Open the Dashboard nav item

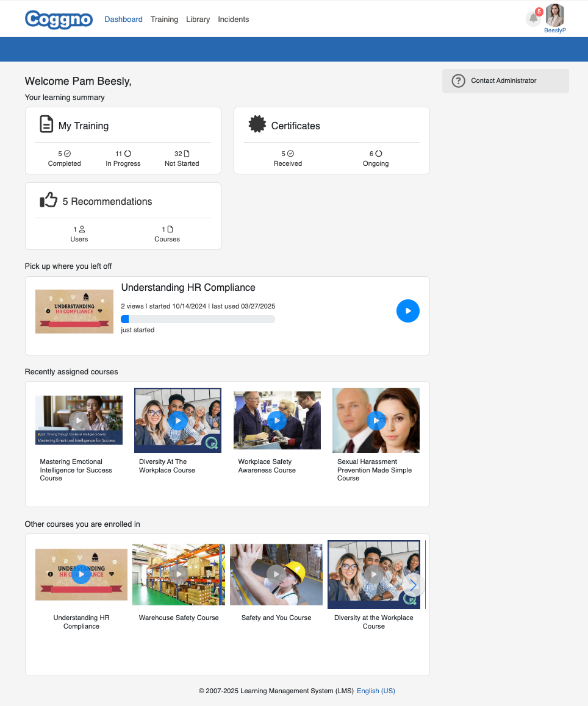(123, 20)
